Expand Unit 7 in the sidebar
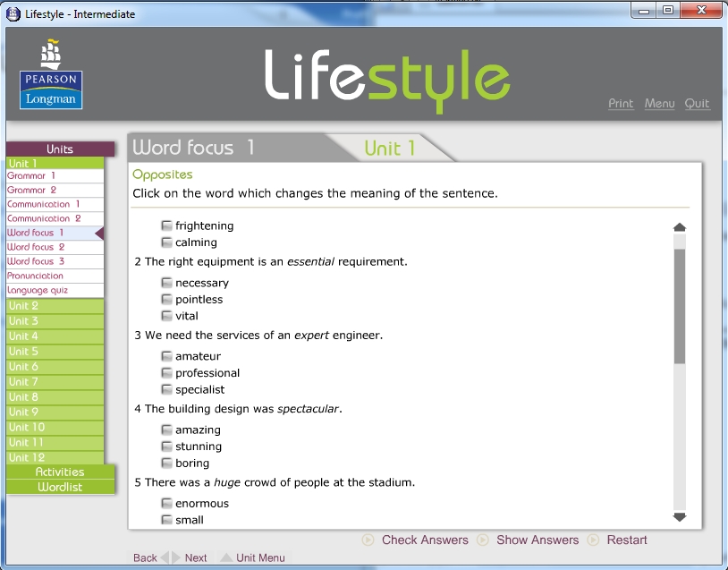This screenshot has height=570, width=728. pyautogui.click(x=55, y=382)
